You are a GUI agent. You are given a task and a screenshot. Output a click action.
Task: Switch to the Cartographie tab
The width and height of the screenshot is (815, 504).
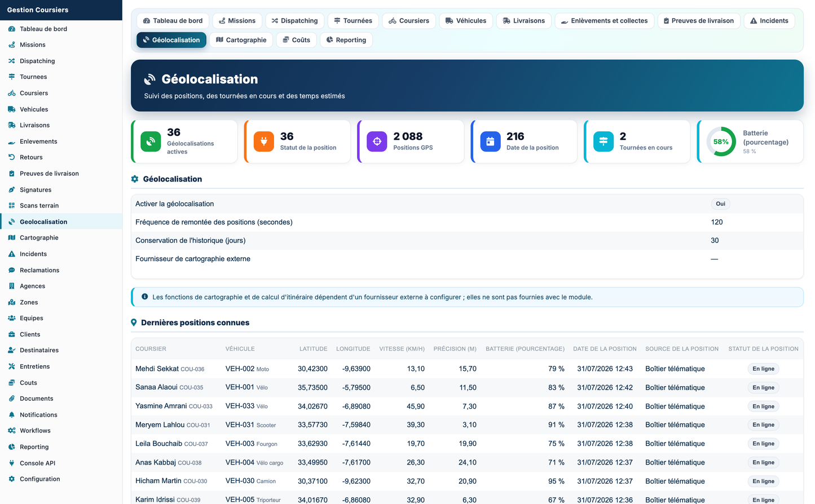241,40
